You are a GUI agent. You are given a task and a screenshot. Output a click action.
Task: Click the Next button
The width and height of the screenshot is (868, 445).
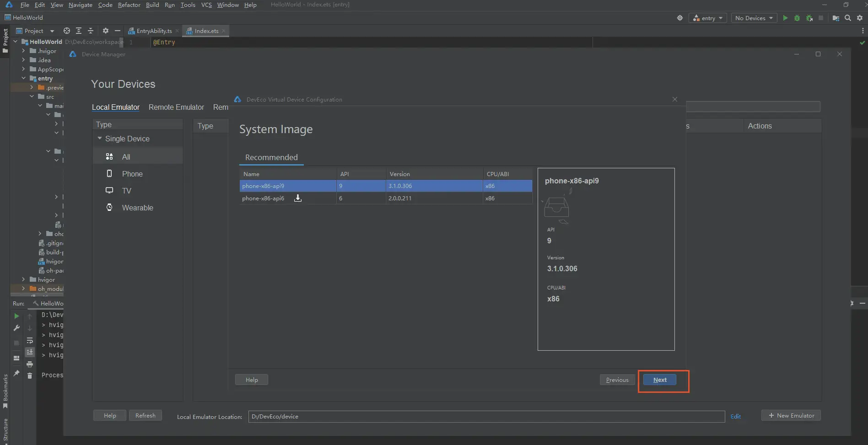(659, 380)
